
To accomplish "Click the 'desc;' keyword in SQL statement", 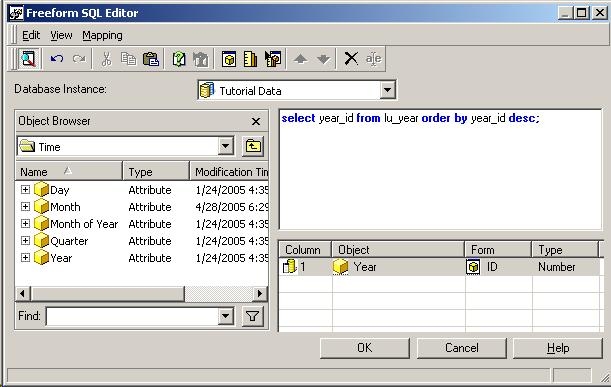I will point(524,118).
